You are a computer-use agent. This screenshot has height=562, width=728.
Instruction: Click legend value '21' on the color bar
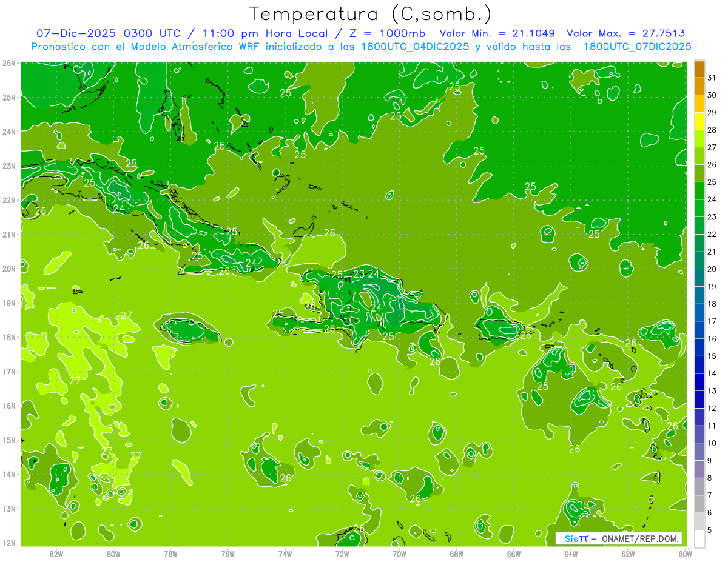tap(712, 252)
